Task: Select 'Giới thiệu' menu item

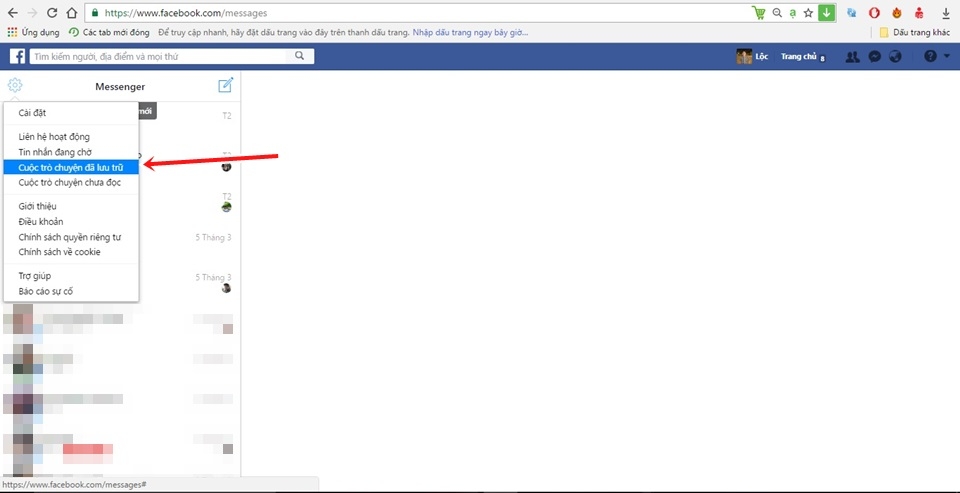Action: (x=71, y=206)
